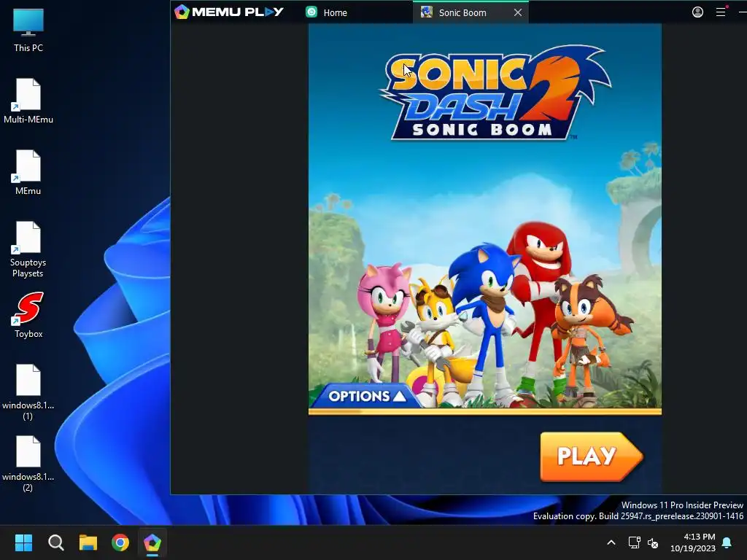Select This PC desktop icon
The height and width of the screenshot is (560, 747).
point(28,31)
